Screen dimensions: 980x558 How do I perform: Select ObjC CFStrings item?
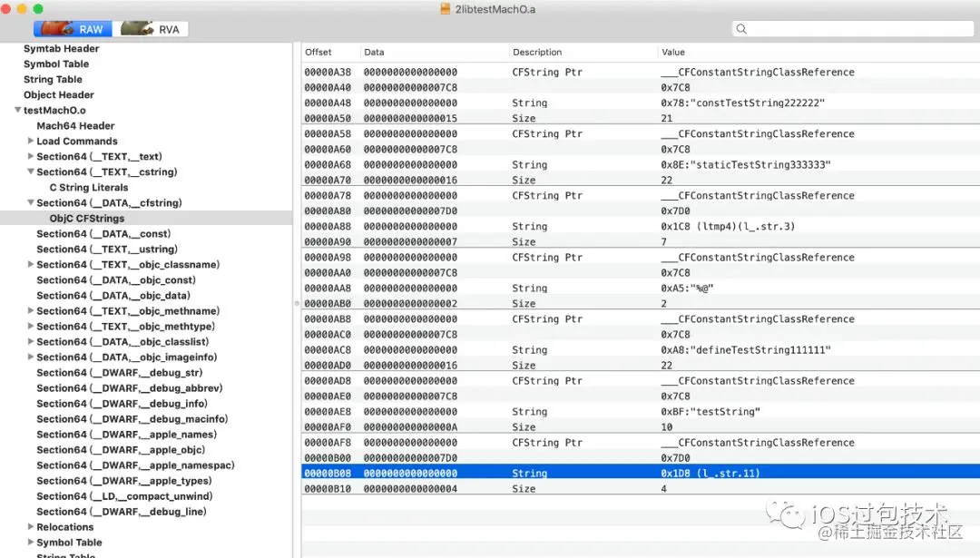pos(87,218)
